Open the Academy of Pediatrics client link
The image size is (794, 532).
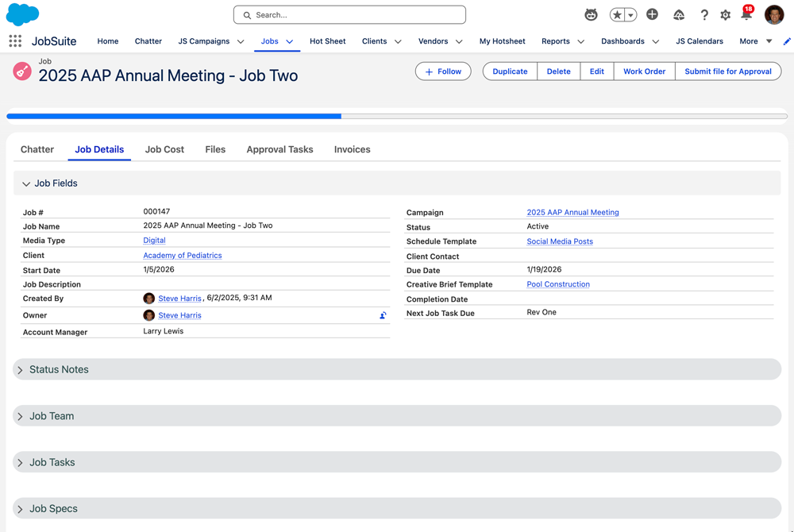[x=182, y=255]
